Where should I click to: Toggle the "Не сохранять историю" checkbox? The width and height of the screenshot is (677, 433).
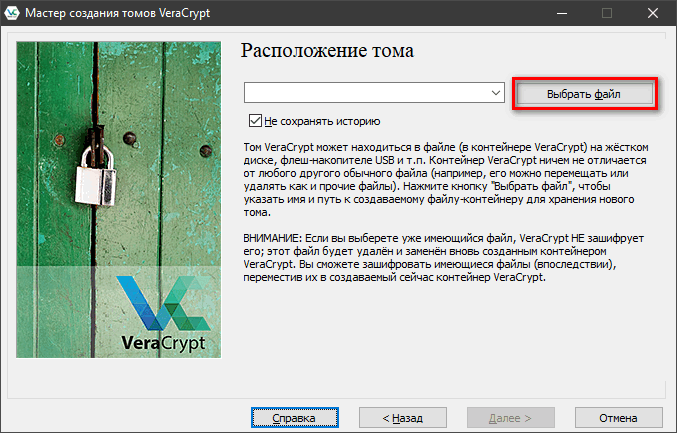[255, 121]
